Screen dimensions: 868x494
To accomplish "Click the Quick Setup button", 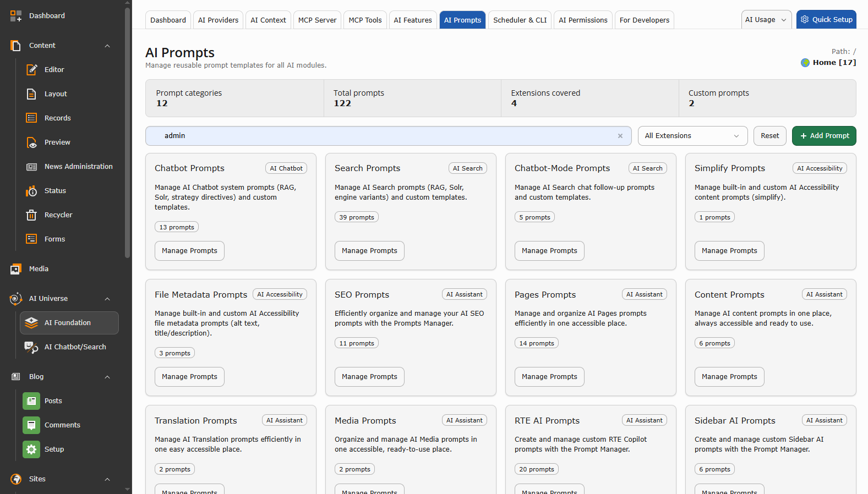I will tap(826, 19).
